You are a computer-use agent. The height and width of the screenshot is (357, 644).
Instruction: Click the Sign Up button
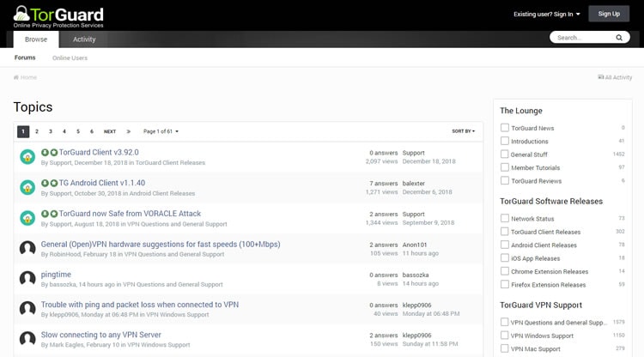pyautogui.click(x=609, y=14)
